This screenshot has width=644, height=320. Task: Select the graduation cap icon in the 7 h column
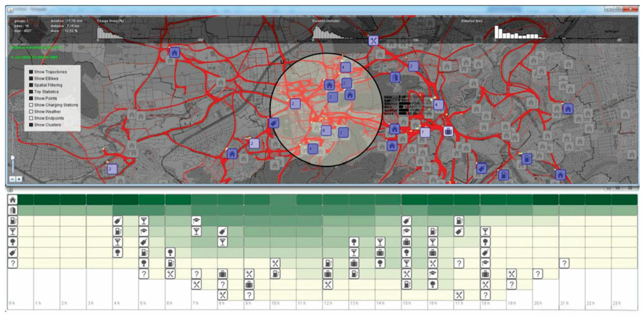(196, 221)
